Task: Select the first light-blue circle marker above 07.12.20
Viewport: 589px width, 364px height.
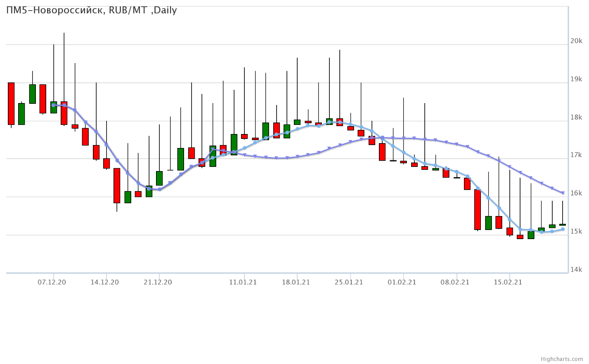Action: coord(54,105)
